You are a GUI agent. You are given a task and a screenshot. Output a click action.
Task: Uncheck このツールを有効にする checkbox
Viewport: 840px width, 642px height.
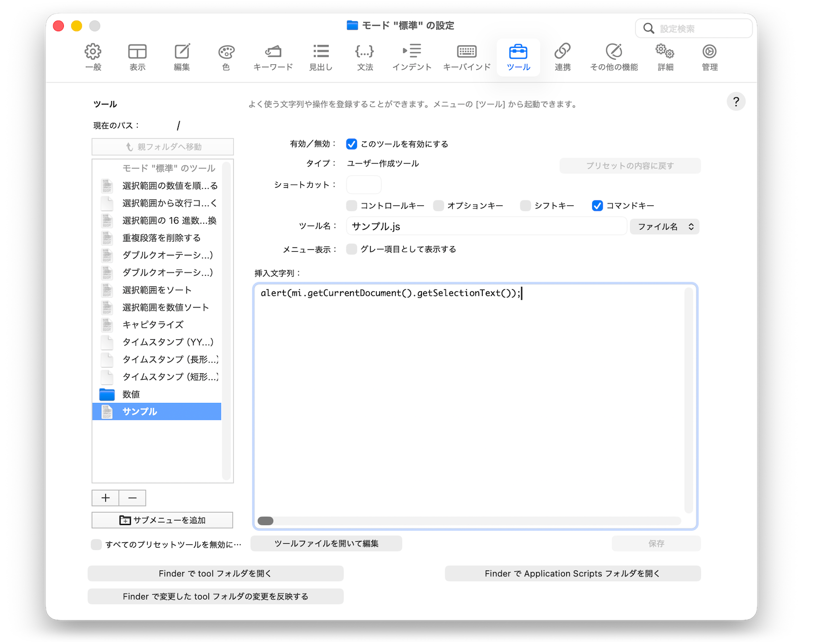point(352,144)
